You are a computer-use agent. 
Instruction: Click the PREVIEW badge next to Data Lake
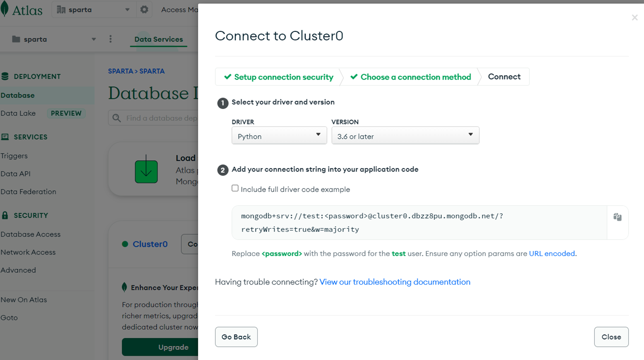tap(66, 113)
